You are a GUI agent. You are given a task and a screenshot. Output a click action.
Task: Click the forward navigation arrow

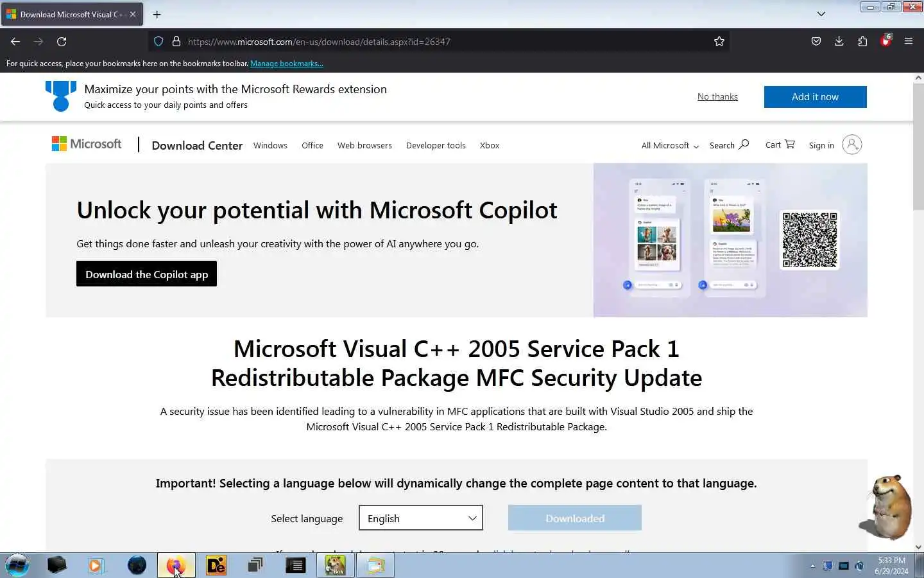(38, 42)
